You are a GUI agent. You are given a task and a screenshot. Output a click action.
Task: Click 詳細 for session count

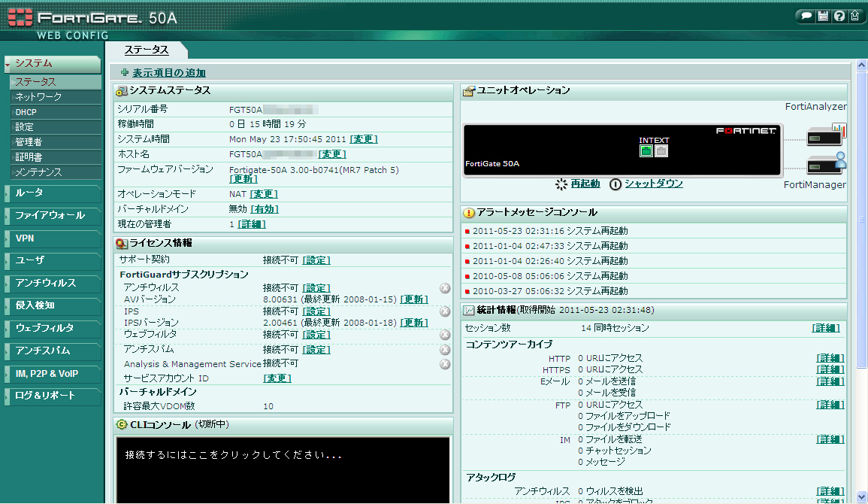point(825,328)
